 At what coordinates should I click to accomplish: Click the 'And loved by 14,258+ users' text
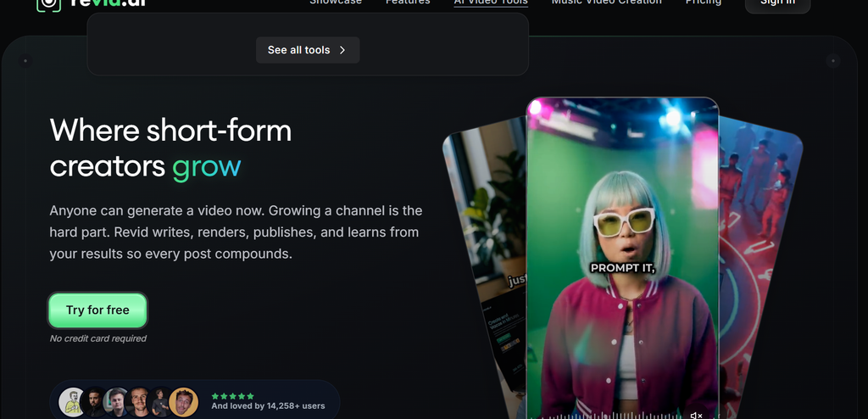tap(268, 406)
